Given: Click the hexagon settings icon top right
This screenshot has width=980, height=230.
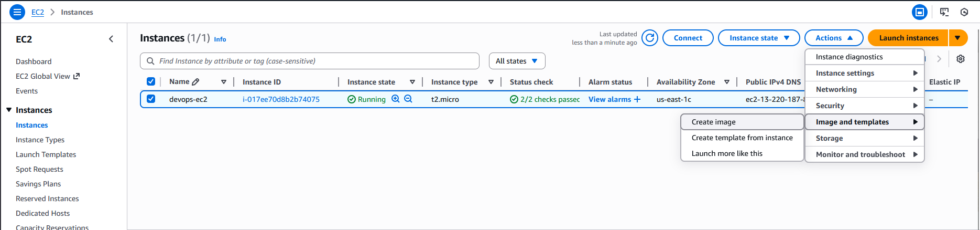Looking at the screenshot, I should [x=964, y=12].
